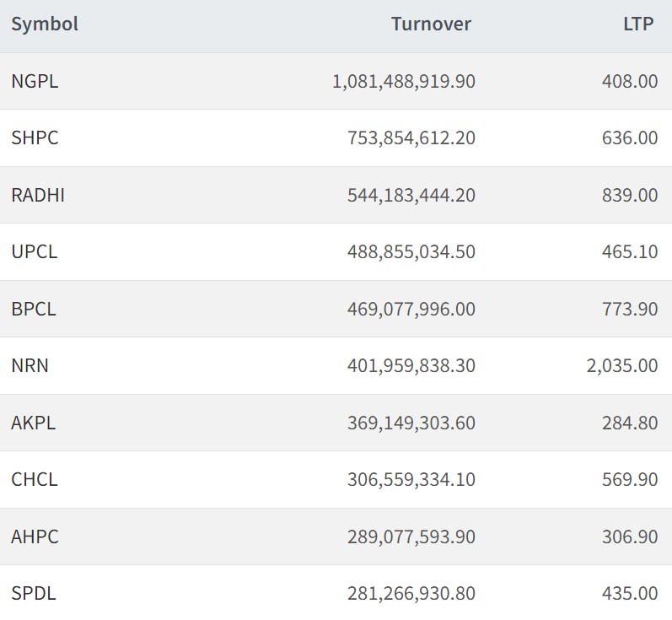Click the AKPL symbol
The width and height of the screenshot is (672, 620).
[34, 423]
